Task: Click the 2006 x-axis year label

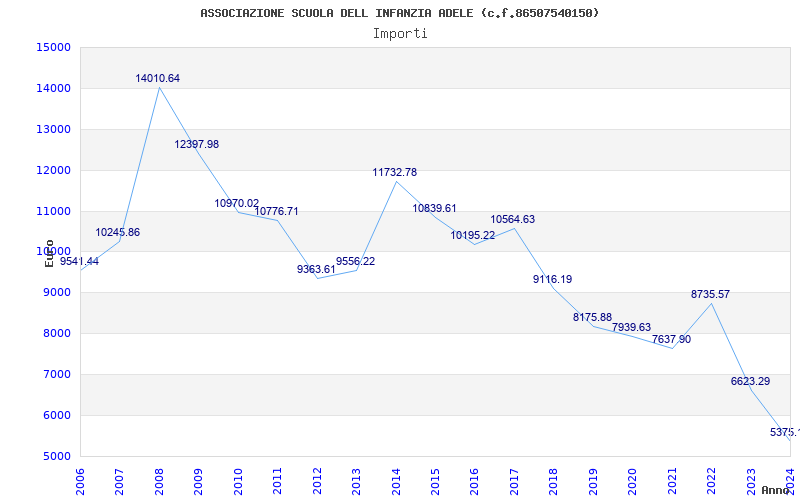Action: coord(80,482)
